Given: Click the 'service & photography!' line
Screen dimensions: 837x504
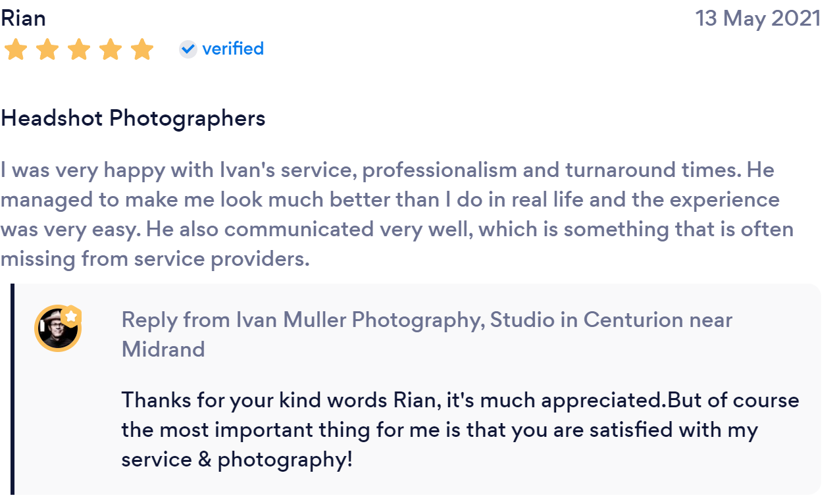Looking at the screenshot, I should (x=237, y=459).
